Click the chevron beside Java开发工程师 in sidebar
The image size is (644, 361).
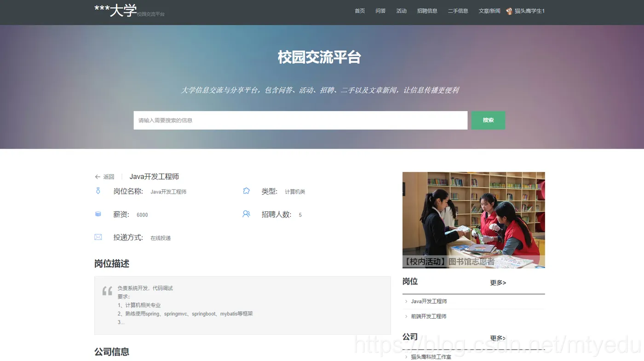tap(406, 302)
